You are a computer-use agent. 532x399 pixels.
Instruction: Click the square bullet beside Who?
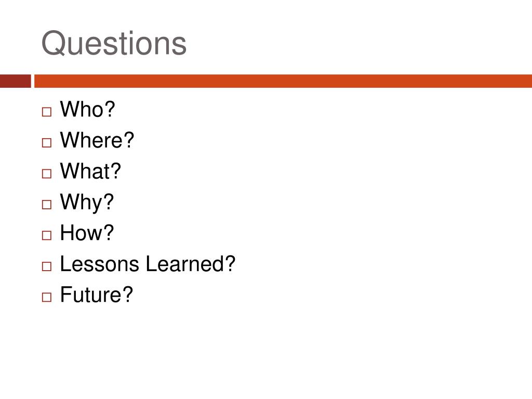tap(47, 112)
